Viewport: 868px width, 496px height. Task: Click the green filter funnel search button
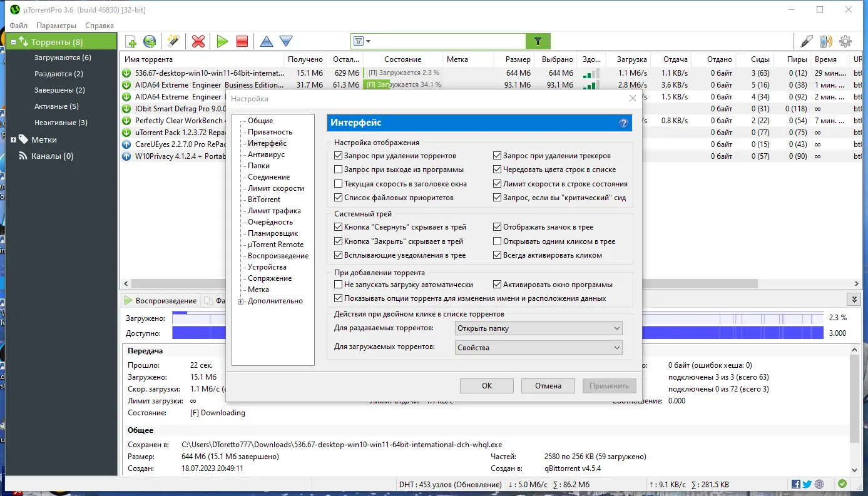538,41
